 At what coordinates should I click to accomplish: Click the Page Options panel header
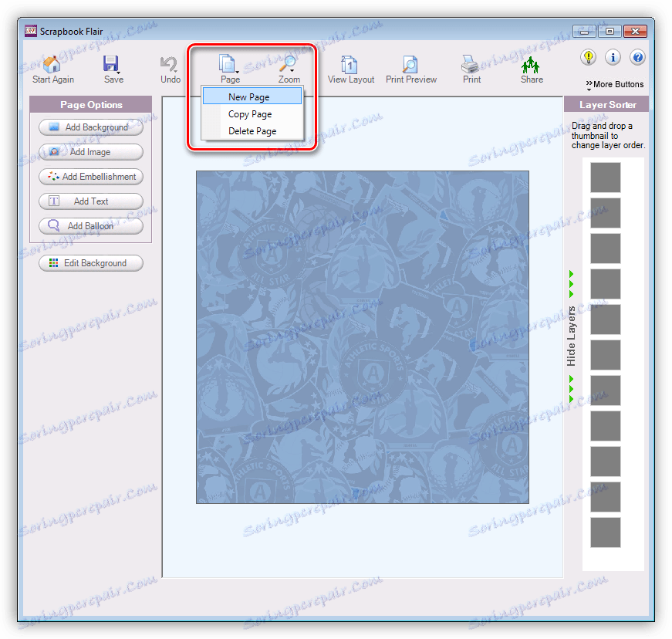(x=91, y=105)
